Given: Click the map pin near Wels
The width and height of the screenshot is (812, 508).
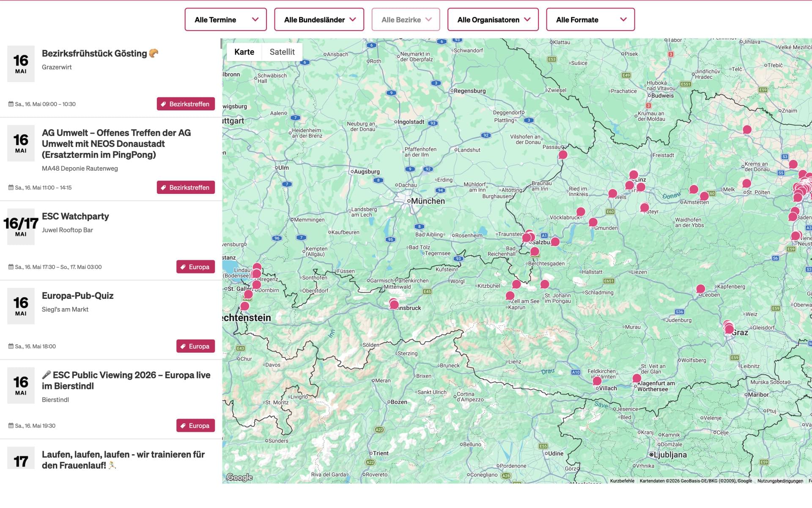Looking at the screenshot, I should (x=613, y=193).
